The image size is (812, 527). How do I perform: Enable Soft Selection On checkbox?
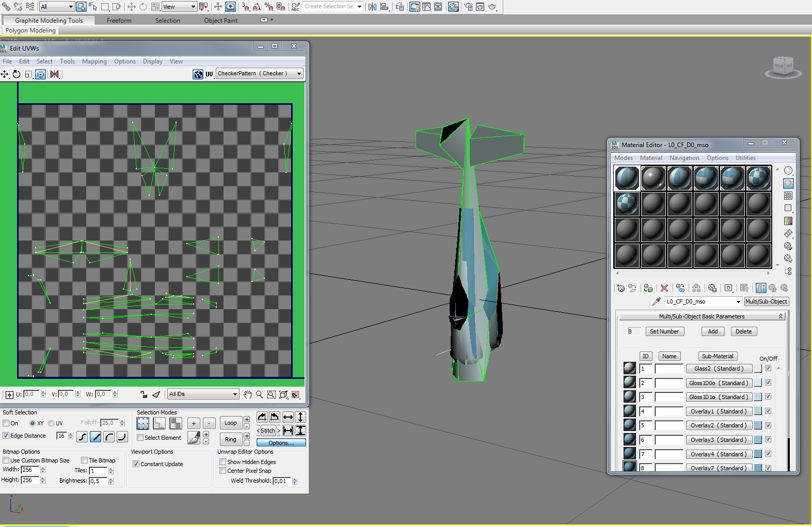6,423
